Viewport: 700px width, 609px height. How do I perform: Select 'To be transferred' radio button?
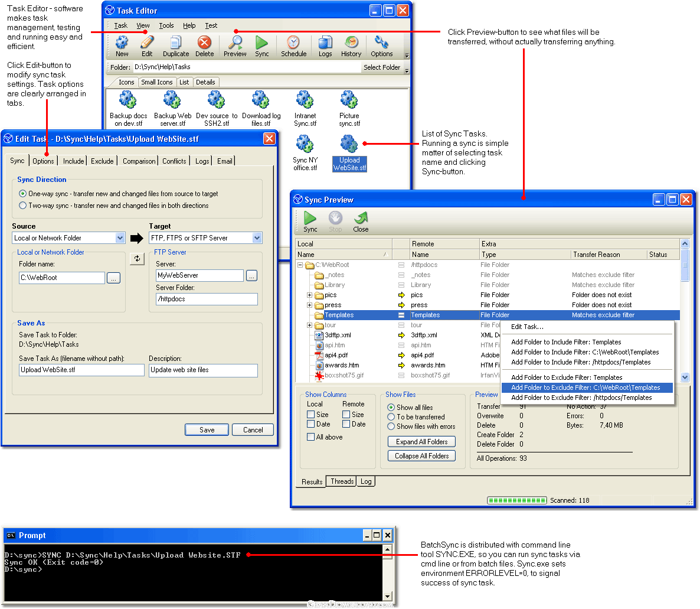click(391, 417)
